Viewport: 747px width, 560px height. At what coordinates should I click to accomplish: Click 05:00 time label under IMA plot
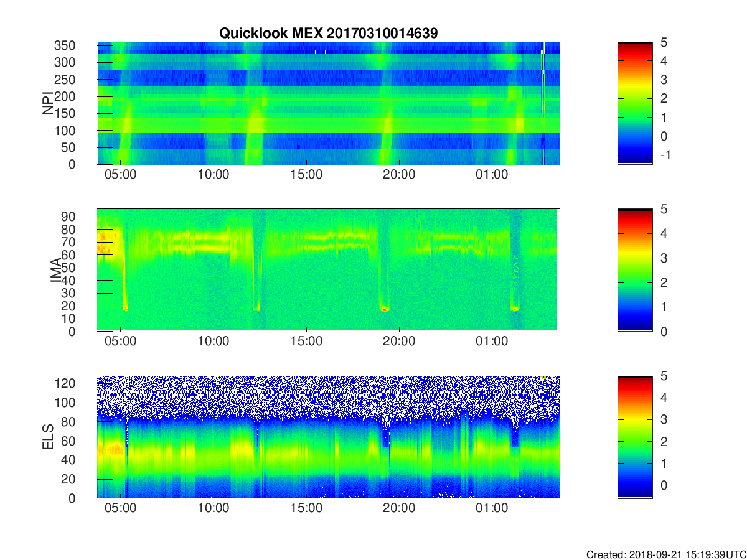[120, 342]
